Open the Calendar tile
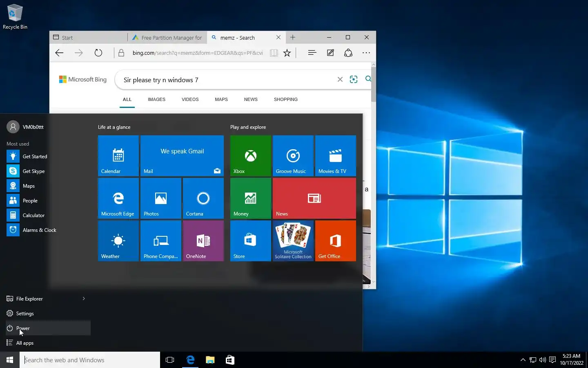The width and height of the screenshot is (588, 368). [x=118, y=156]
